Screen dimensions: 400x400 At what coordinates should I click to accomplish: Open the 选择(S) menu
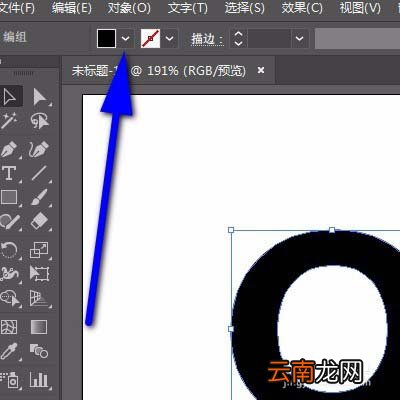pos(245,8)
